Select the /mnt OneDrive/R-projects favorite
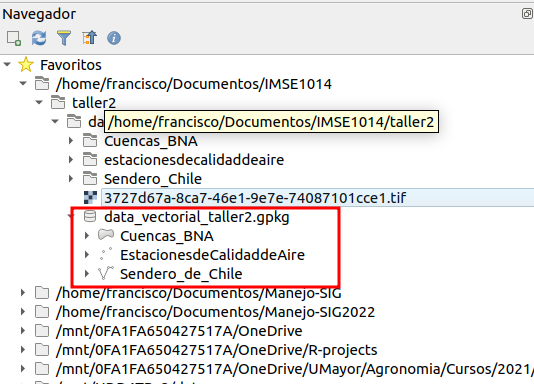 [x=217, y=350]
